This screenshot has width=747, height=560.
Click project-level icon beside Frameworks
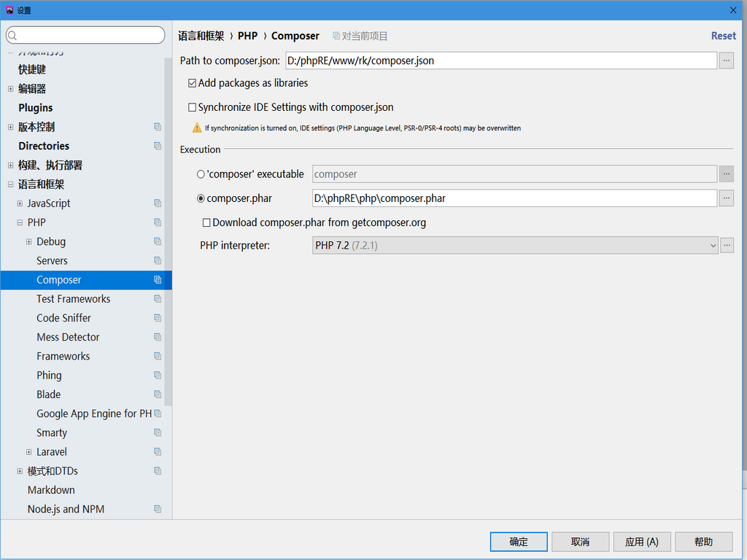pos(158,356)
